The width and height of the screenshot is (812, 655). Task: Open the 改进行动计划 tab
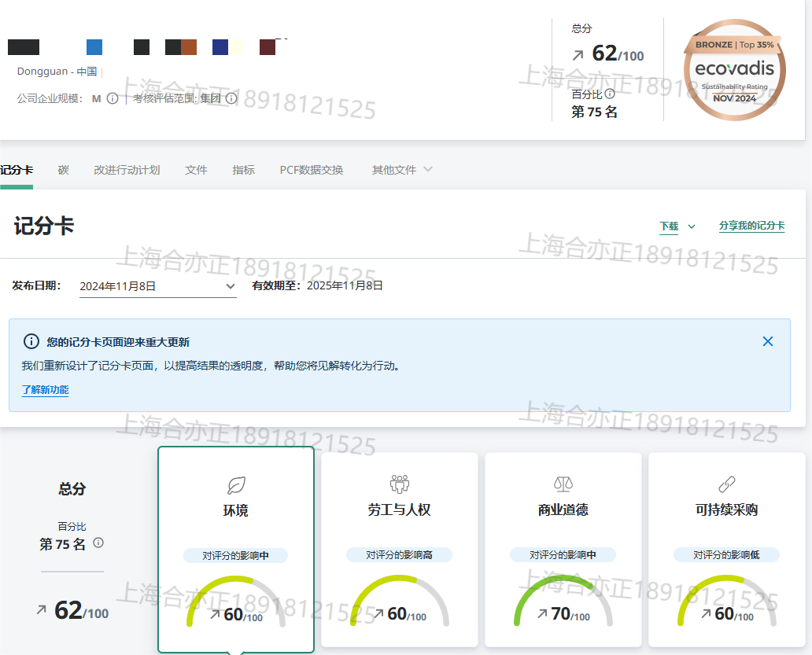pyautogui.click(x=127, y=170)
